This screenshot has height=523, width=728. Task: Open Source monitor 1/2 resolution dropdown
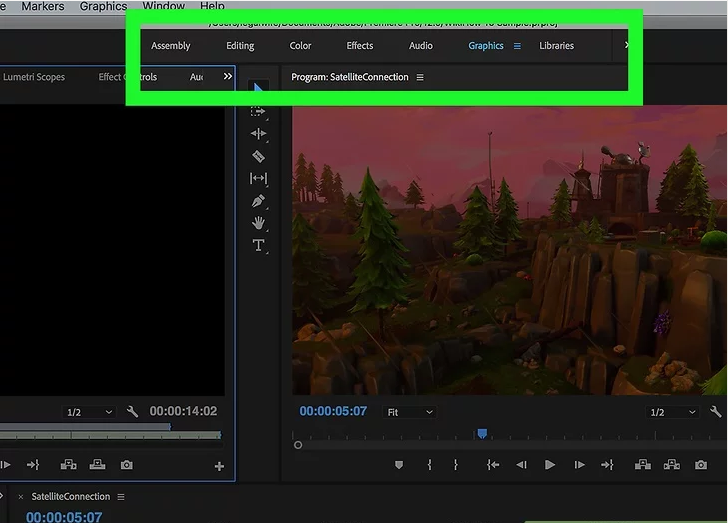coord(89,412)
